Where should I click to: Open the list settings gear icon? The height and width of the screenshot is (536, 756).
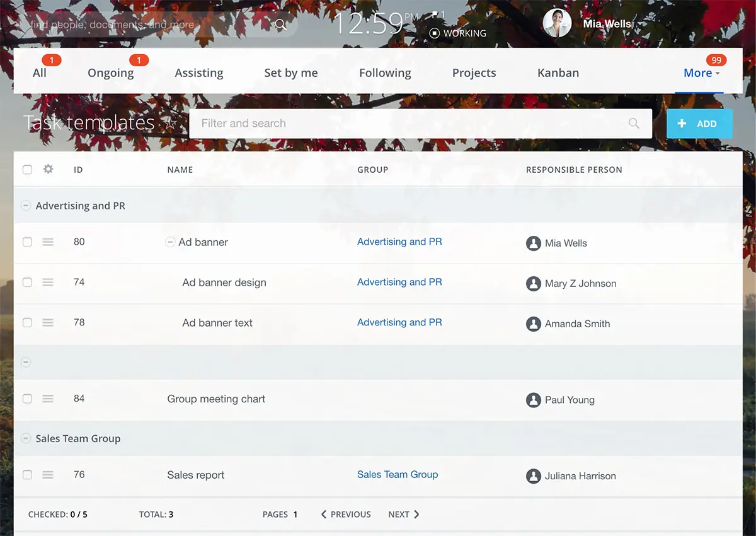pos(48,169)
